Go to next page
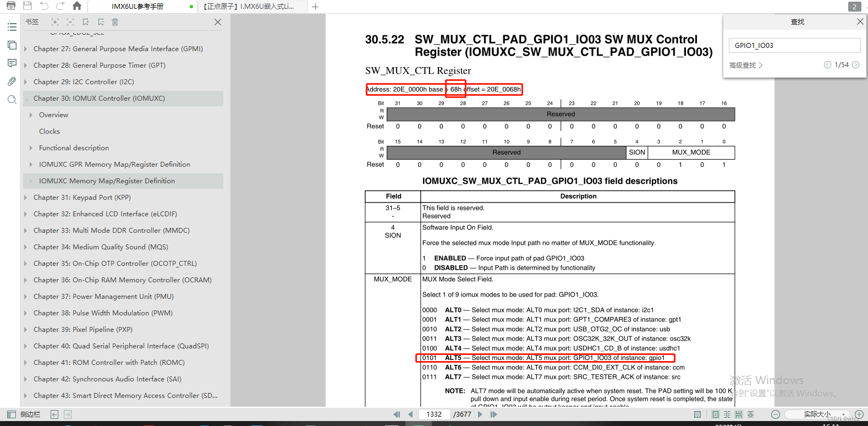The width and height of the screenshot is (868, 426). pyautogui.click(x=480, y=414)
